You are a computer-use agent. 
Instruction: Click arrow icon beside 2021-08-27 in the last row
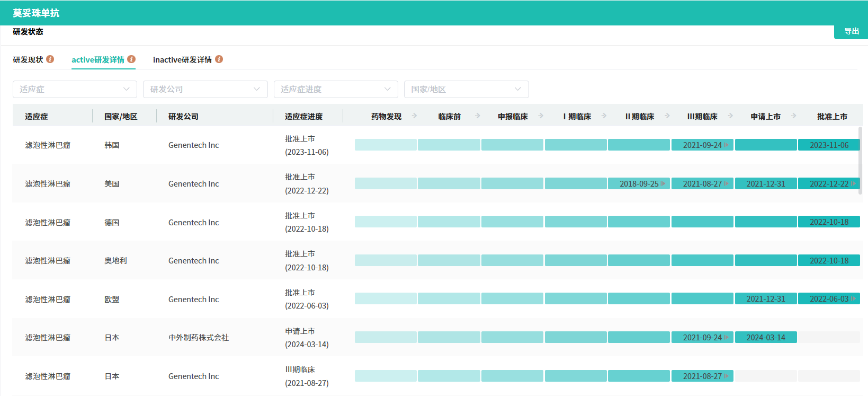(727, 376)
